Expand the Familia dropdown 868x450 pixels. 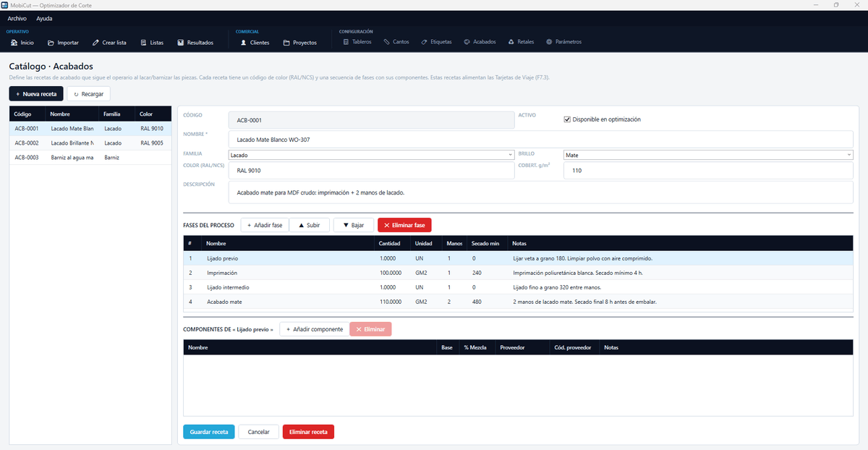[x=371, y=155]
